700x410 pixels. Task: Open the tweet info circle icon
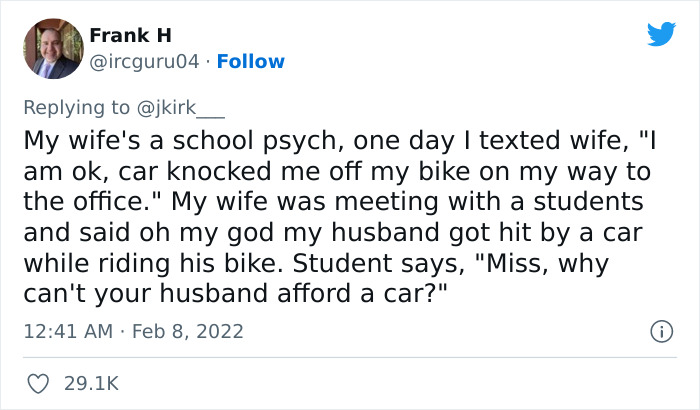(x=660, y=330)
